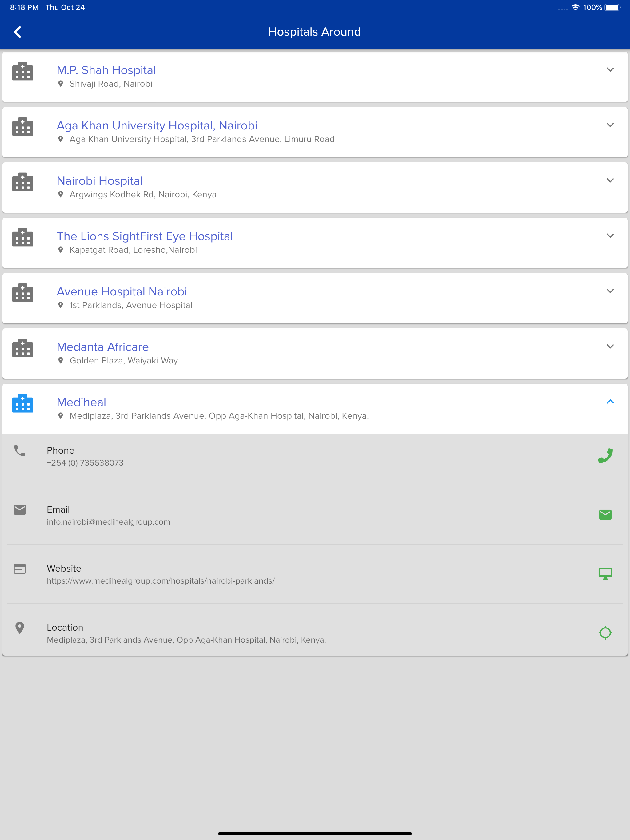Tap the Location label in Mediheal details
Viewport: 630px width, 840px height.
(65, 628)
